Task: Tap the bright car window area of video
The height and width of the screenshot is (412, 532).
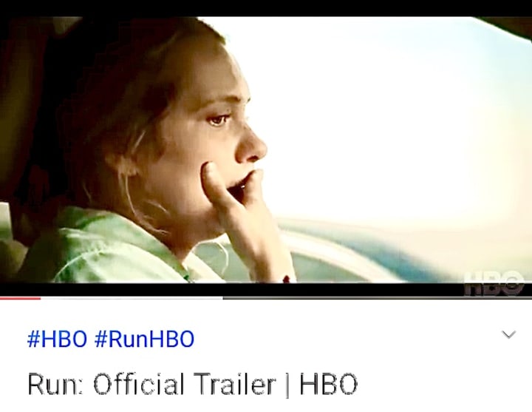Action: point(390,119)
